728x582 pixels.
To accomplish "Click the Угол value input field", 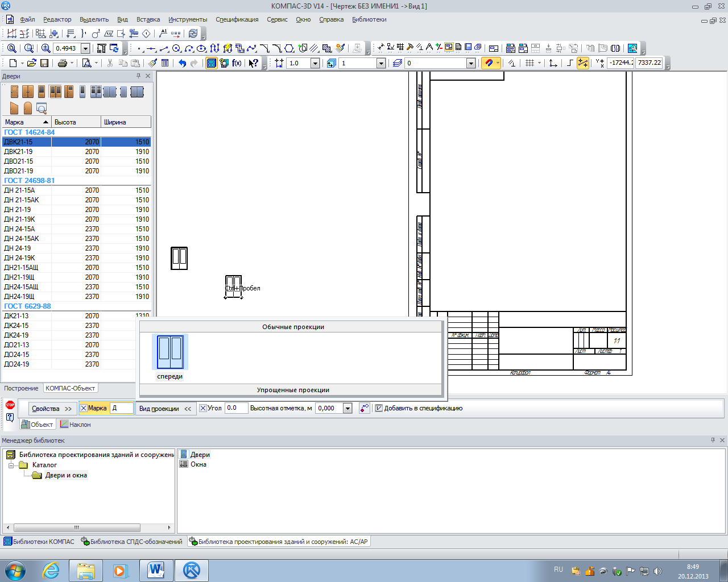I will (236, 408).
